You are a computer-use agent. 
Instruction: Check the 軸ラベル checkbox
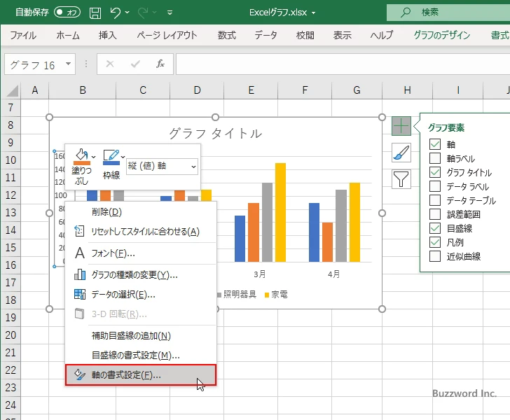(435, 158)
